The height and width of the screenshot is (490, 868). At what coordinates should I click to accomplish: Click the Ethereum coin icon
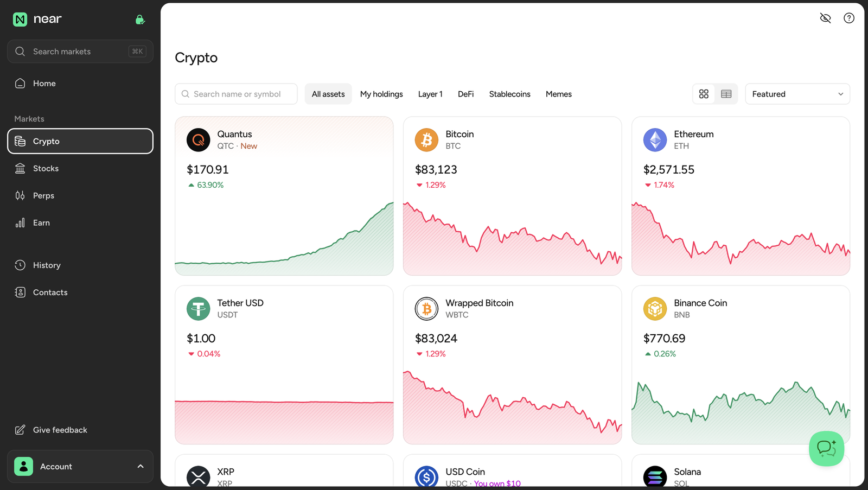[655, 140]
